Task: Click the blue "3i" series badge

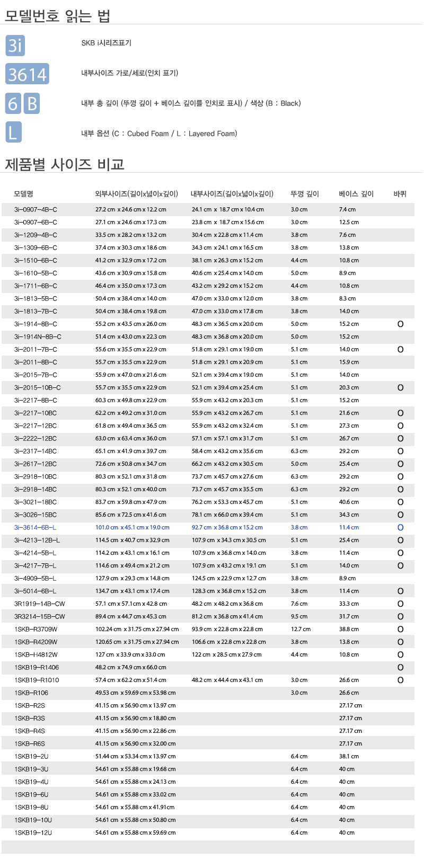Action: (x=15, y=46)
